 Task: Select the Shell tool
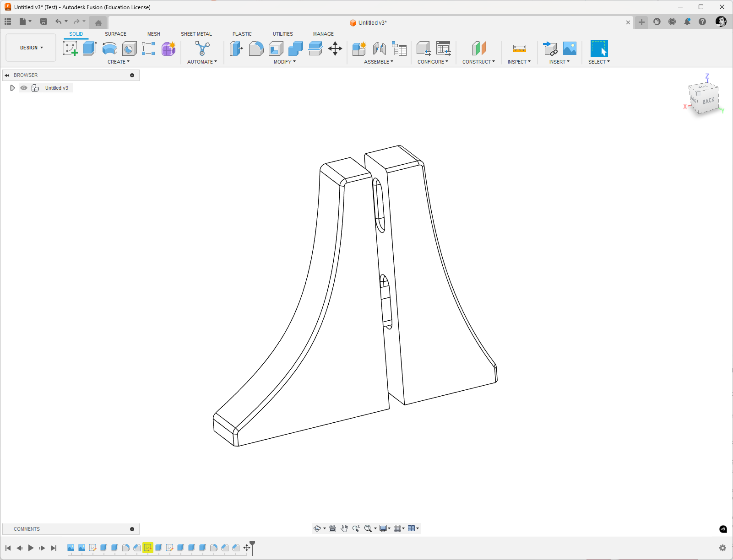pos(276,48)
